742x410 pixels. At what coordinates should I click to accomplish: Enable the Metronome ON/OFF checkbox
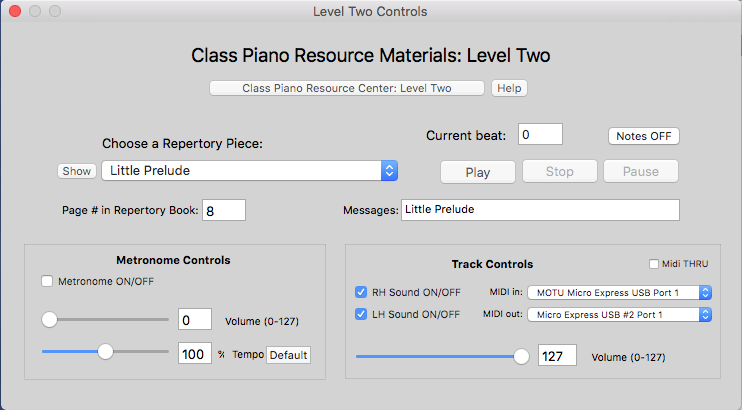point(47,282)
